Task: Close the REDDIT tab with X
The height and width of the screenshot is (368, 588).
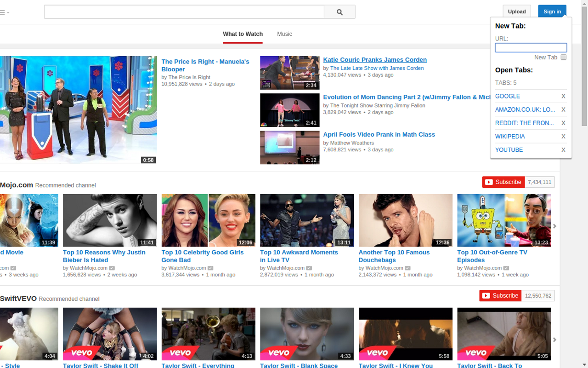Action: point(563,123)
